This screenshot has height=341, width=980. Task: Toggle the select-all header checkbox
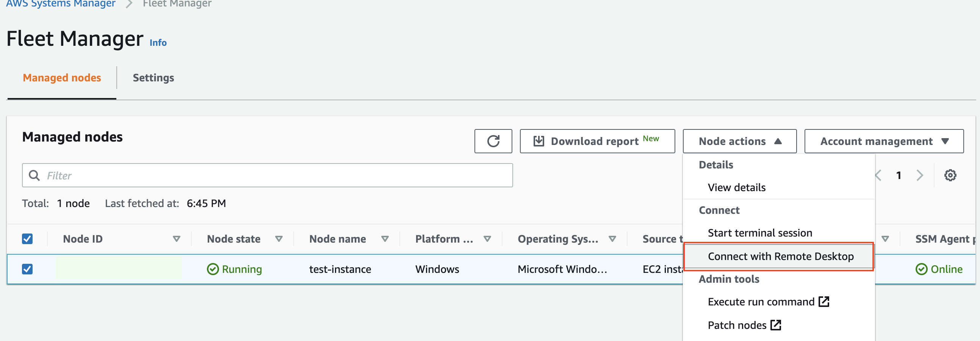click(27, 239)
